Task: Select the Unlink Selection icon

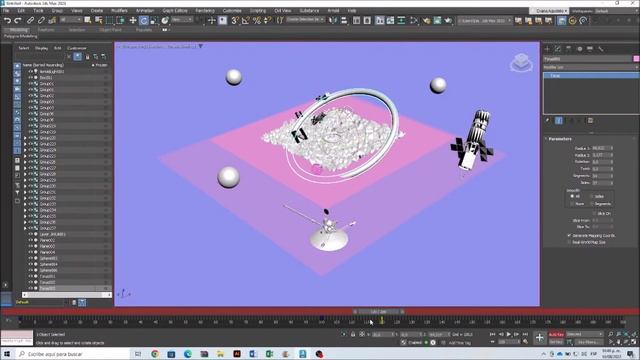Action: 41,20
